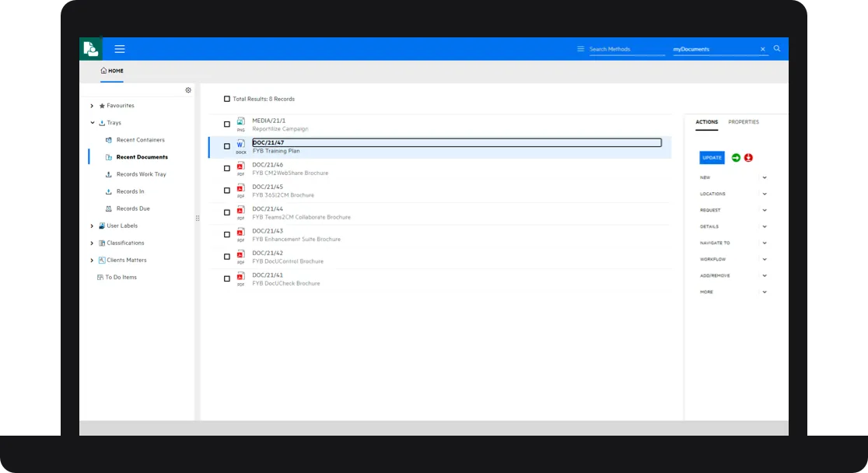Screen dimensions: 868x473
Task: Expand the User Labels section
Action: point(92,226)
